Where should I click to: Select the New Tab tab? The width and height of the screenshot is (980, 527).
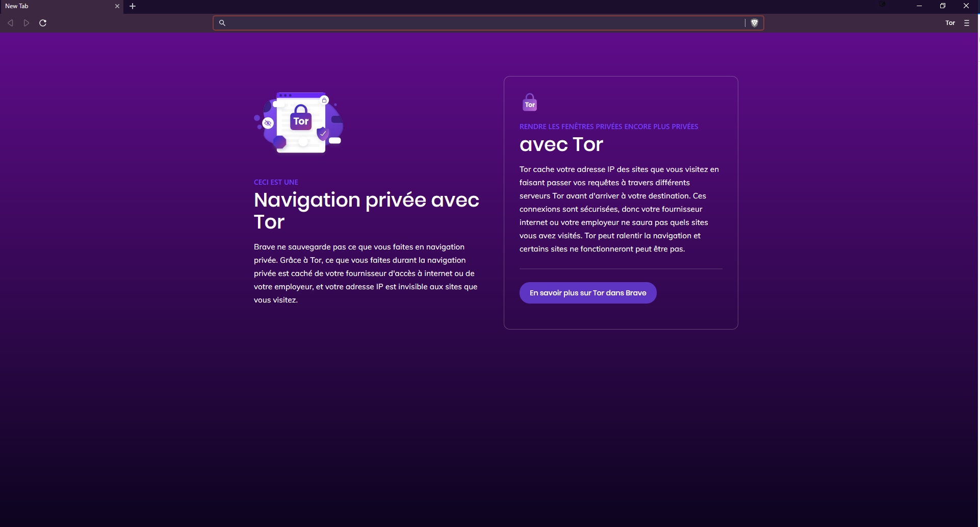[x=56, y=6]
